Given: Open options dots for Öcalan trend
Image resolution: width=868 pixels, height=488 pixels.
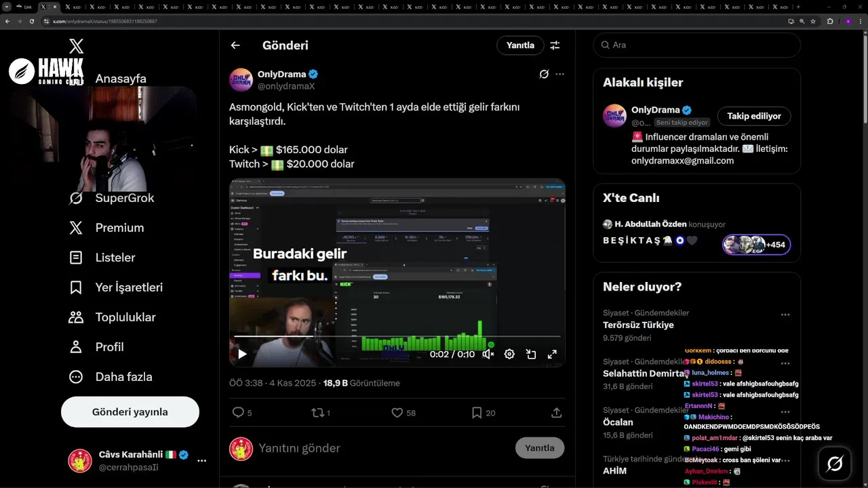Looking at the screenshot, I should tap(785, 412).
